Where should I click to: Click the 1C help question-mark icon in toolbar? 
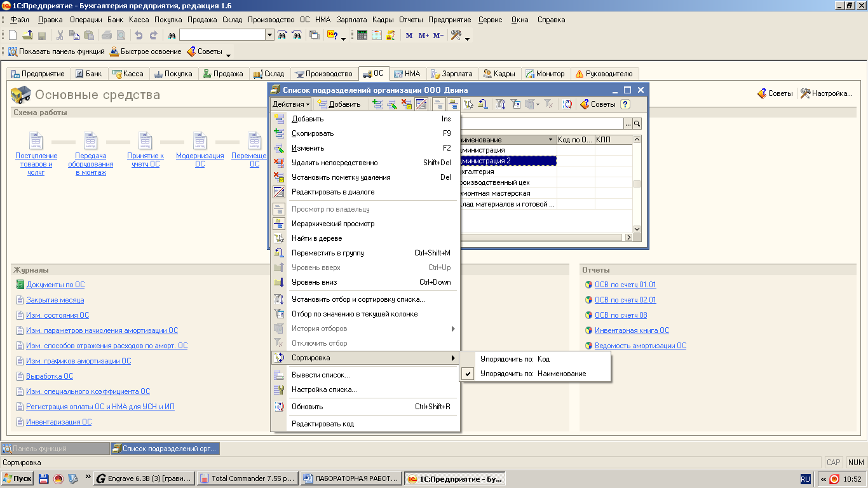pyautogui.click(x=332, y=36)
